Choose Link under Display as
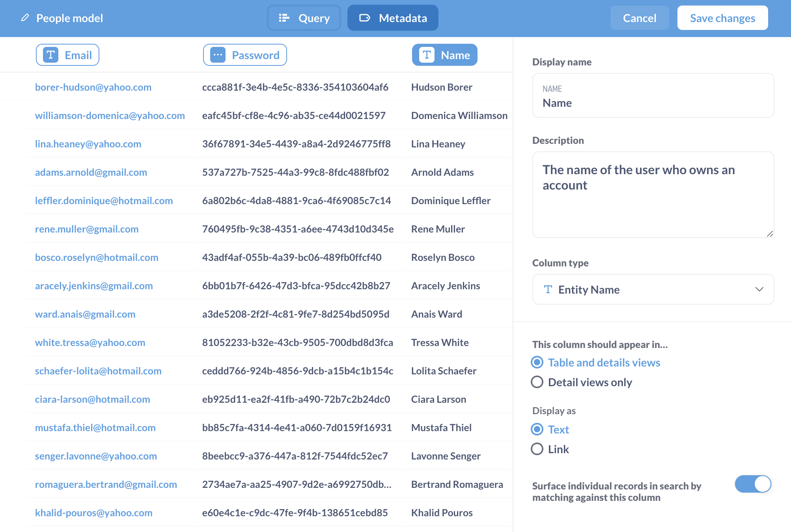 pyautogui.click(x=537, y=449)
